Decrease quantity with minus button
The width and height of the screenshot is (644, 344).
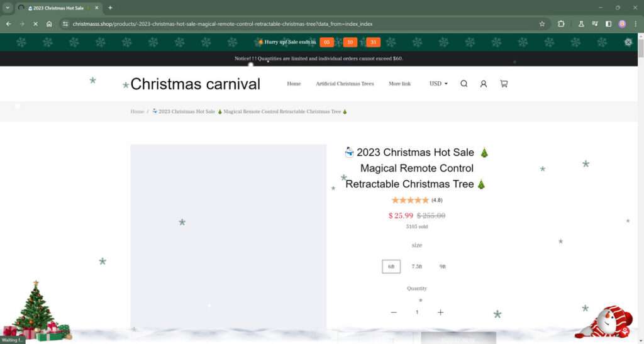click(394, 313)
